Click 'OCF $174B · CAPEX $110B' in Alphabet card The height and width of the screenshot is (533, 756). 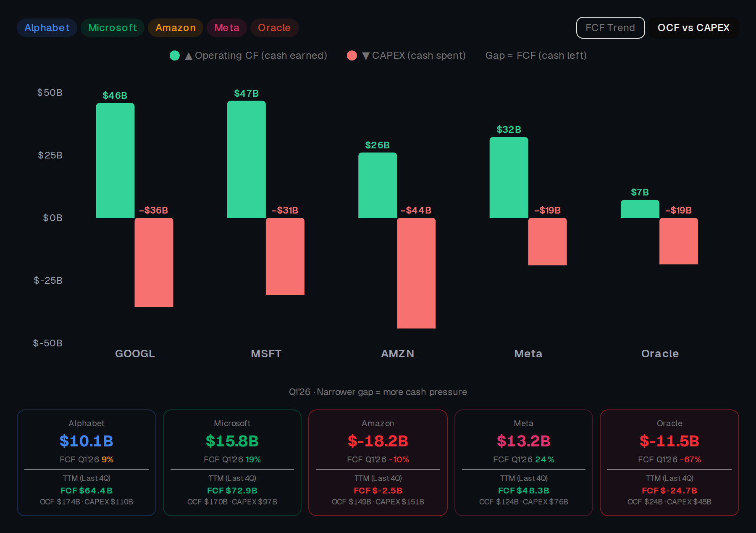[x=87, y=502]
